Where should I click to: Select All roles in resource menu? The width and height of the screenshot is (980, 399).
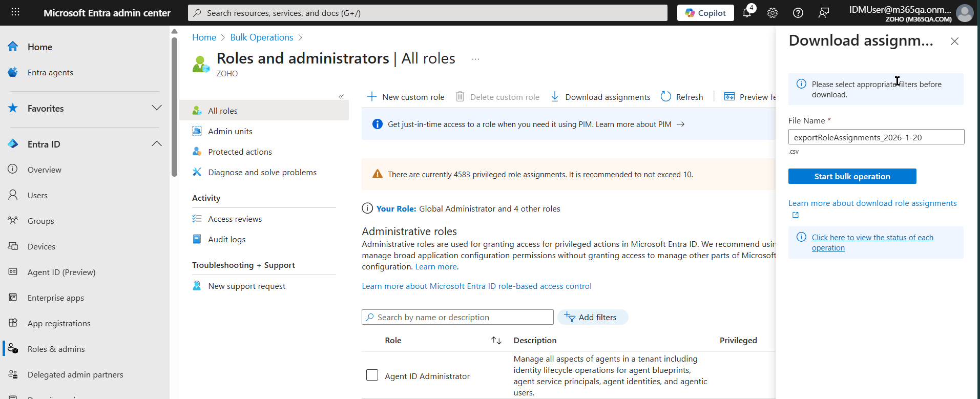point(264,111)
